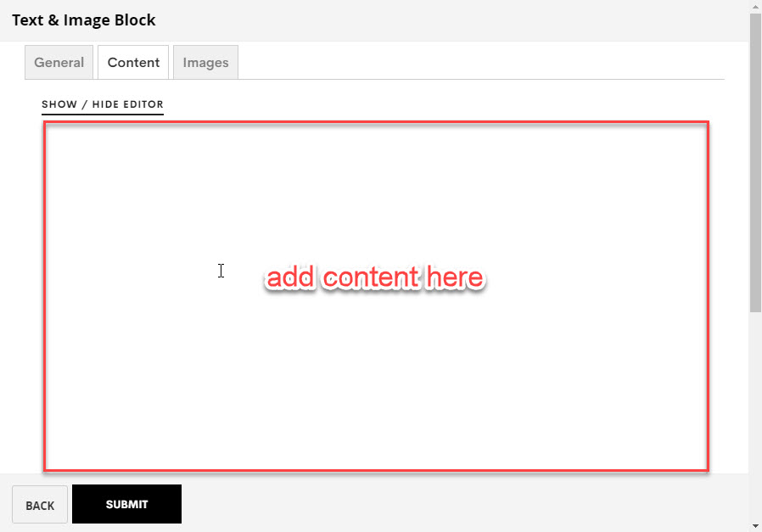
Task: Click the scrollbar track below the thumb
Action: tap(755, 416)
